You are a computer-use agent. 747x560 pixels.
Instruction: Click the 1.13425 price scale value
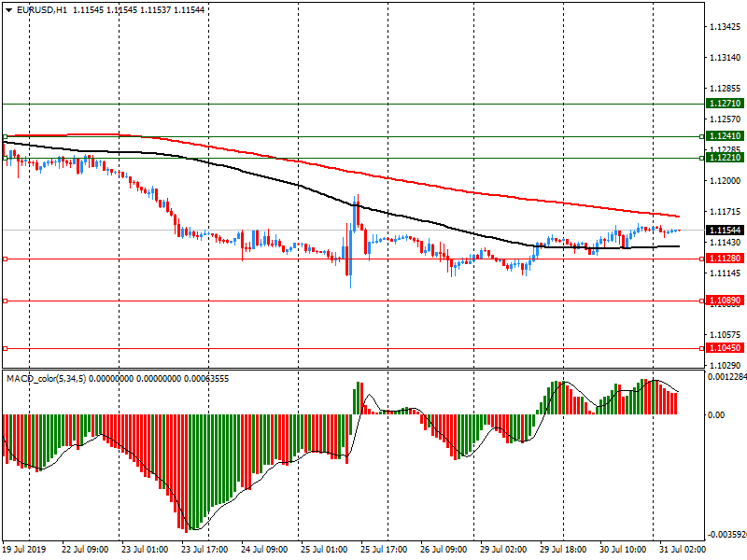click(x=726, y=27)
